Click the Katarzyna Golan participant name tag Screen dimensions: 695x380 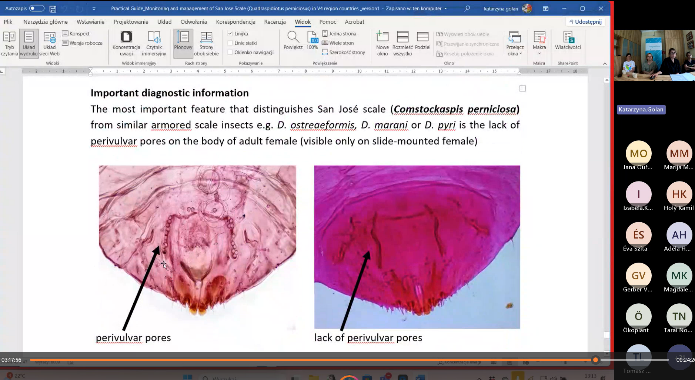pyautogui.click(x=641, y=110)
